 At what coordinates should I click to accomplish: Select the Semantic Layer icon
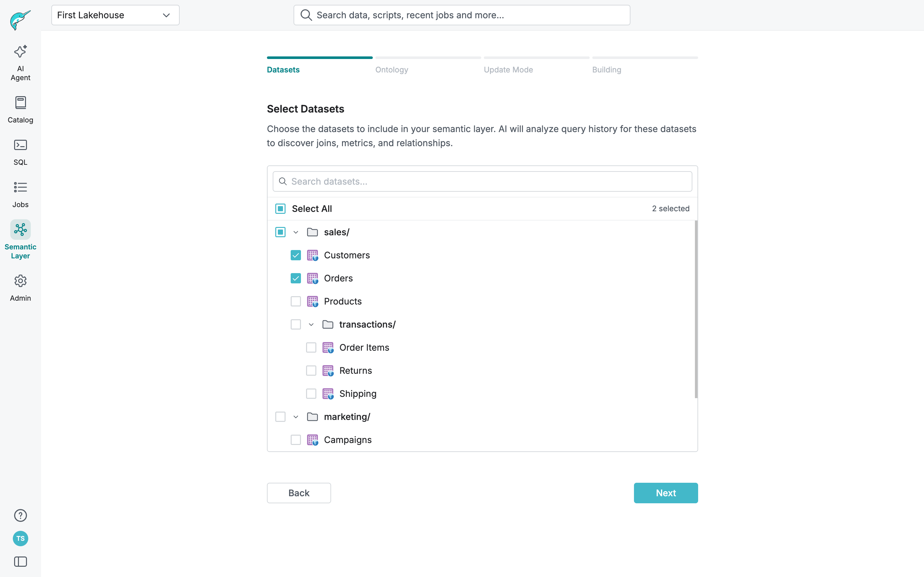[x=20, y=229]
